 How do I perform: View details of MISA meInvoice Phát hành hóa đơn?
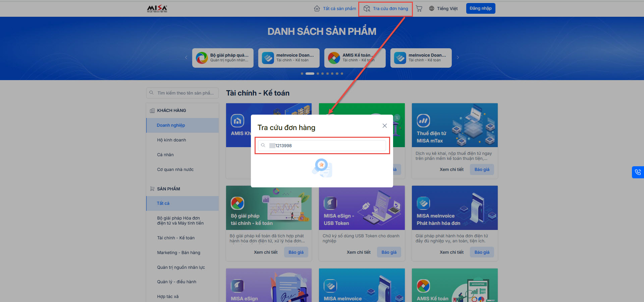451,252
